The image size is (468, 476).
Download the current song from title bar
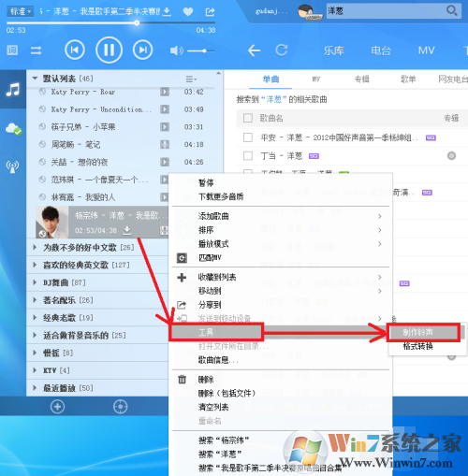[x=167, y=11]
